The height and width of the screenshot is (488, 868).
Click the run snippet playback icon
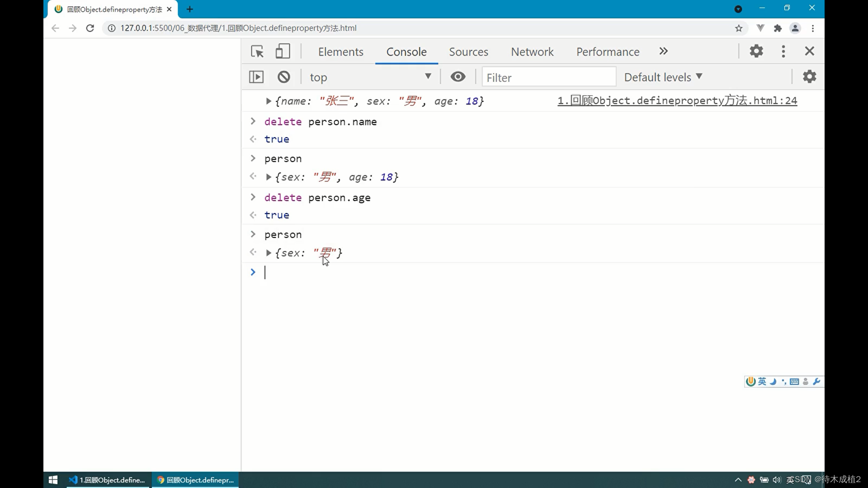pos(256,77)
